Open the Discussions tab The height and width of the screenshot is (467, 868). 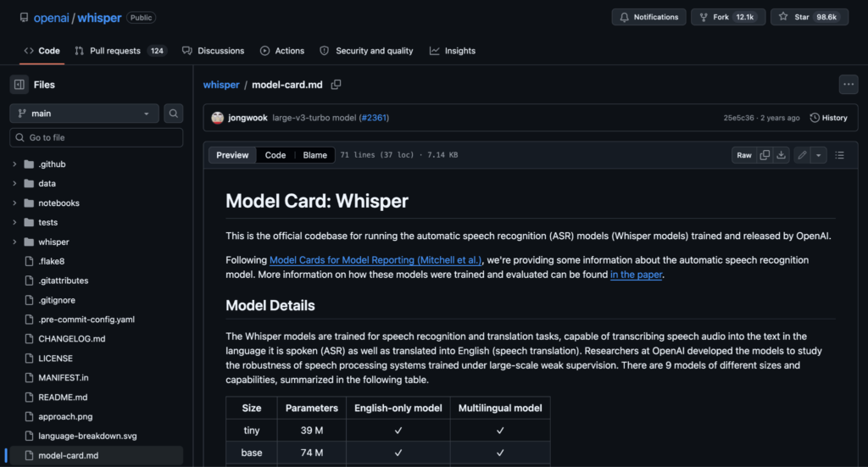213,51
